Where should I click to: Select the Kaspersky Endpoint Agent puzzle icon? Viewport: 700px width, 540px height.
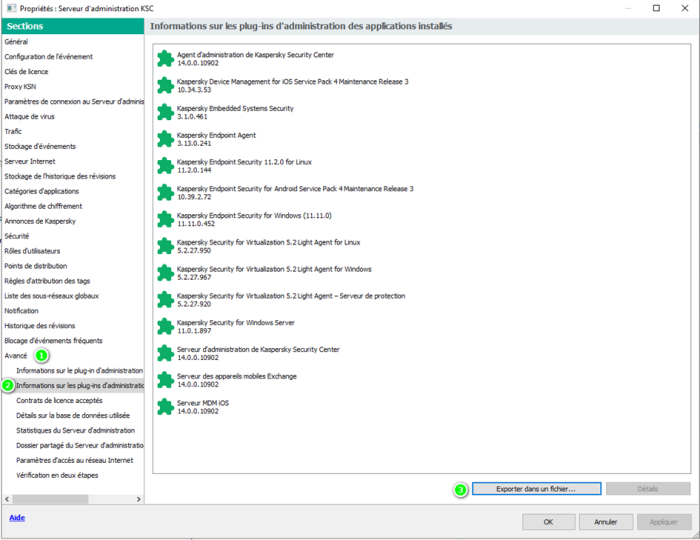click(165, 139)
